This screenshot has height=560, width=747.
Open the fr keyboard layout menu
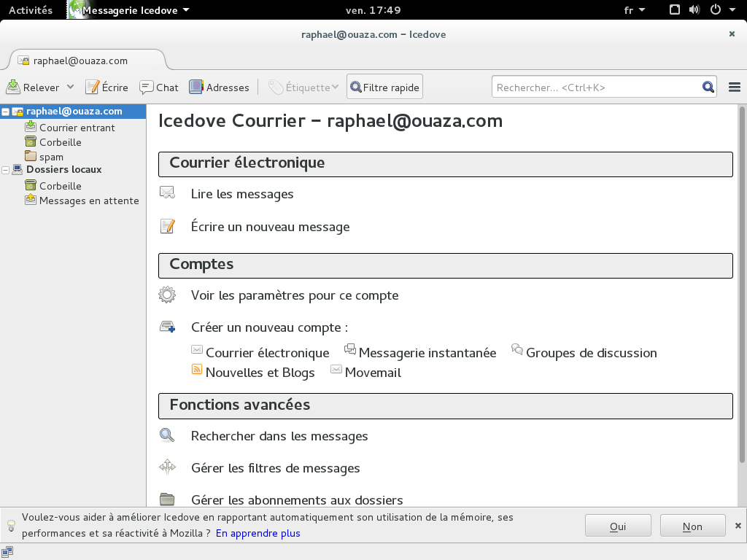(x=635, y=10)
